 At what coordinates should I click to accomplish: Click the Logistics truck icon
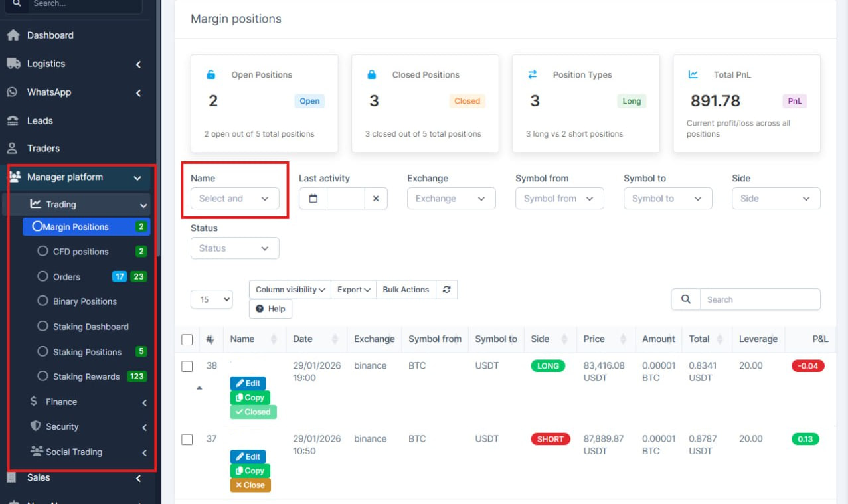pyautogui.click(x=13, y=64)
